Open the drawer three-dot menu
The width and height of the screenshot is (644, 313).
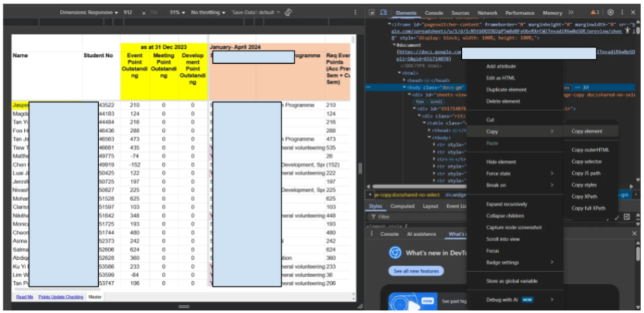(372, 234)
